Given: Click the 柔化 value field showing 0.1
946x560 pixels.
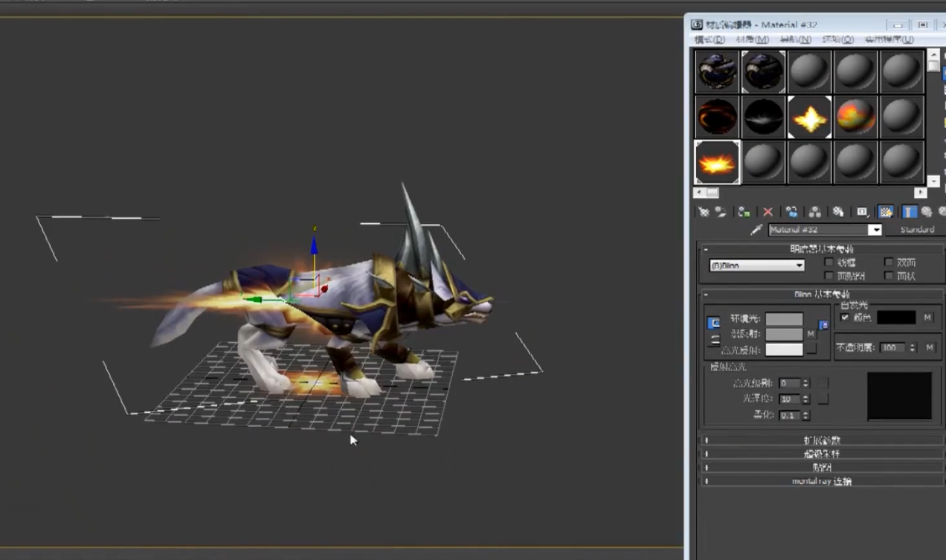Looking at the screenshot, I should (x=789, y=415).
